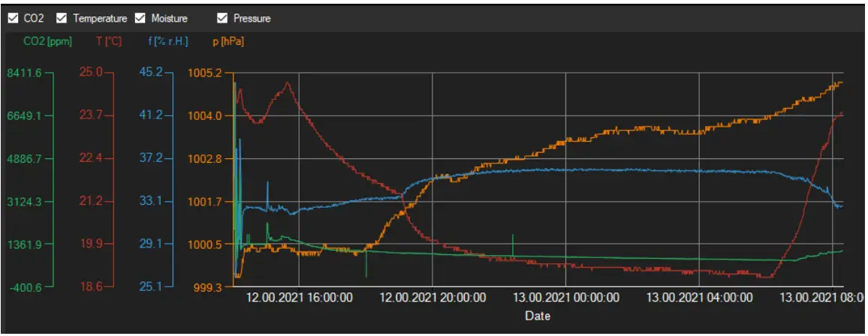Click the p [hPa] axis label
This screenshot has height=336, width=868.
[228, 41]
